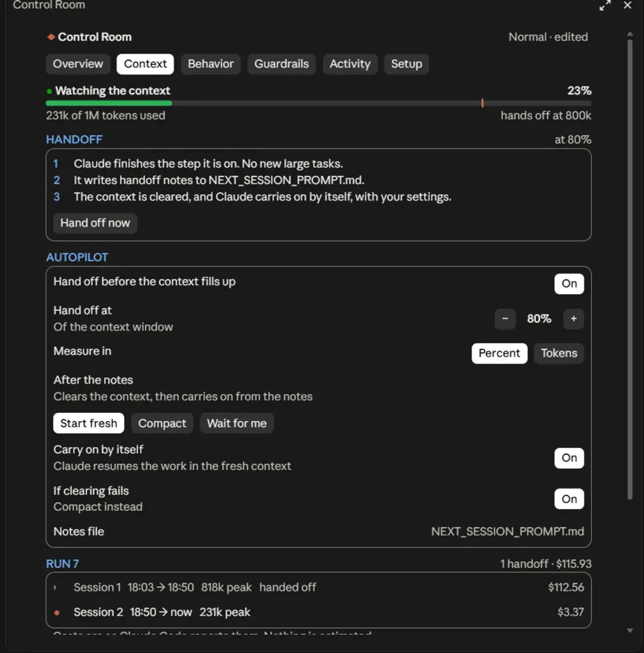
Task: Click the $112.56 Session 1 cost
Action: click(566, 587)
